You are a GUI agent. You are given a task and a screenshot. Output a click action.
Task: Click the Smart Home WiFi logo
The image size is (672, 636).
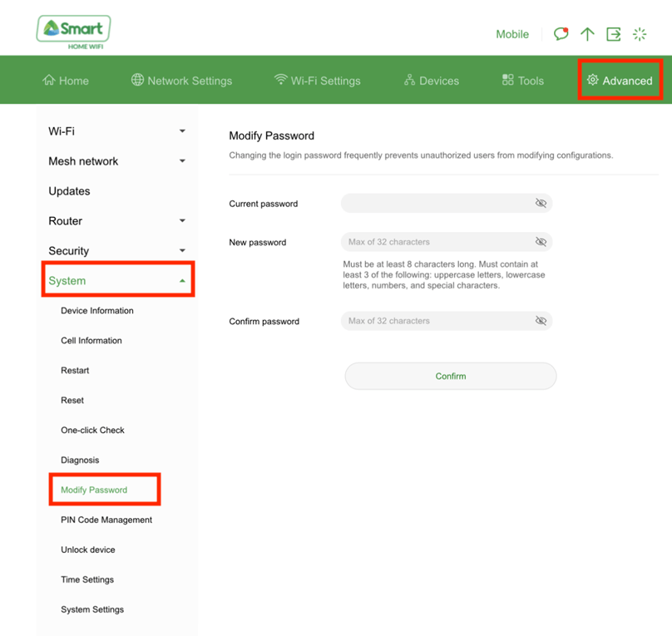(x=74, y=32)
